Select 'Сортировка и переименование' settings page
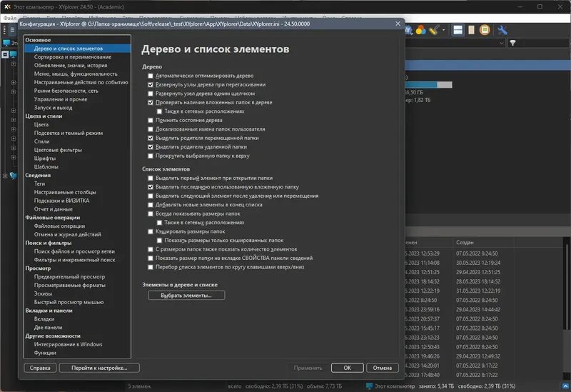 (73, 57)
